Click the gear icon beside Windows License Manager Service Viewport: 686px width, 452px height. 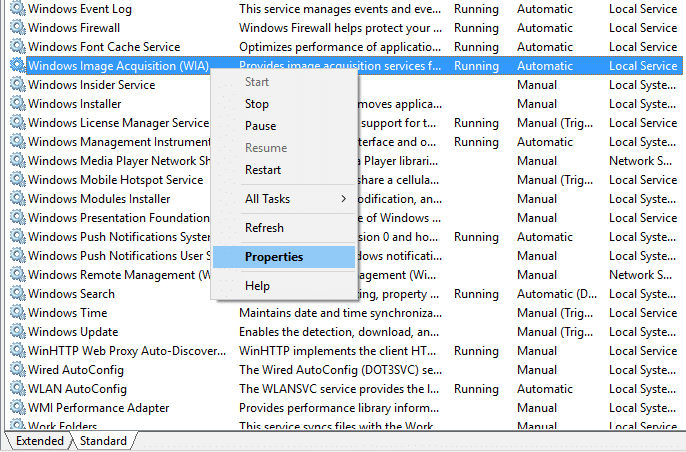tap(18, 123)
